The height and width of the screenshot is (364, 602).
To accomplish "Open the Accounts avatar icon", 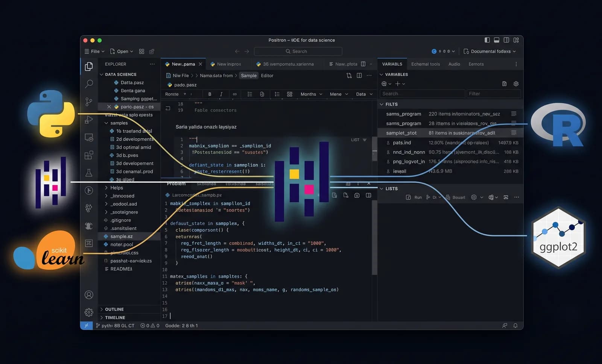I will pyautogui.click(x=89, y=295).
